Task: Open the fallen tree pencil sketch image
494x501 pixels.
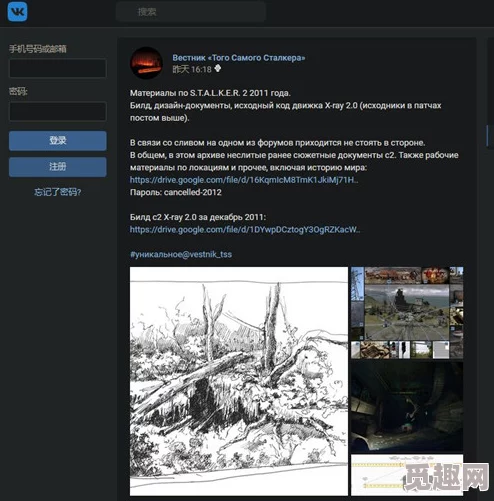Action: [239, 381]
